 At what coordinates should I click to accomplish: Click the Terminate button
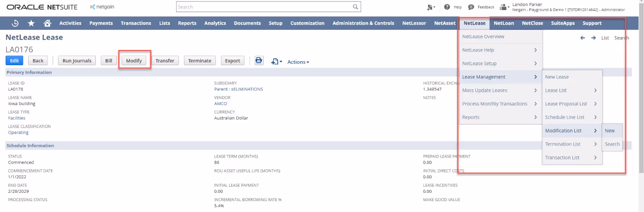pyautogui.click(x=200, y=61)
